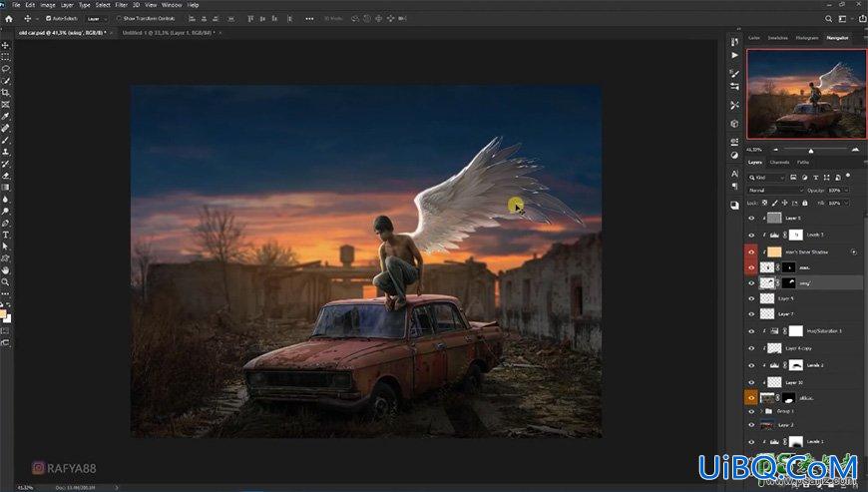The height and width of the screenshot is (492, 868).
Task: Open the Adjustments panel icon
Action: [734, 156]
